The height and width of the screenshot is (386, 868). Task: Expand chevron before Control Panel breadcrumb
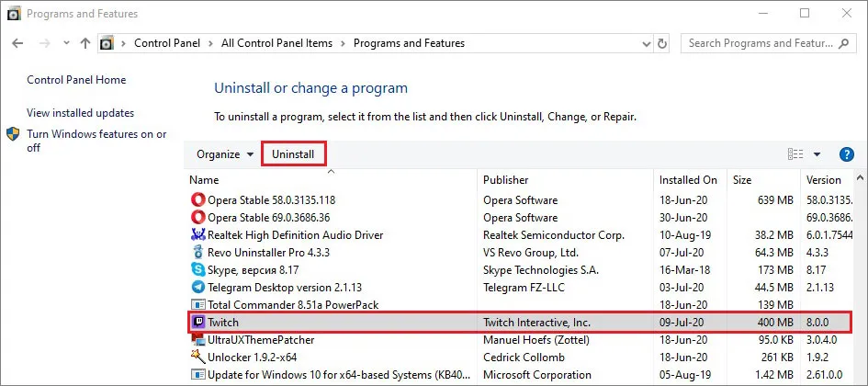(x=123, y=43)
